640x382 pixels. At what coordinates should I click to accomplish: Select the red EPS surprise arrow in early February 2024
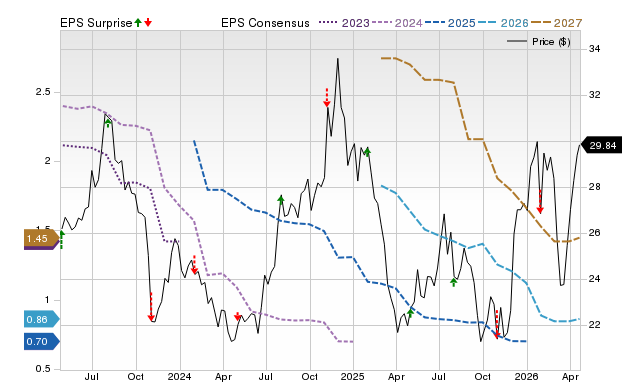tap(194, 264)
